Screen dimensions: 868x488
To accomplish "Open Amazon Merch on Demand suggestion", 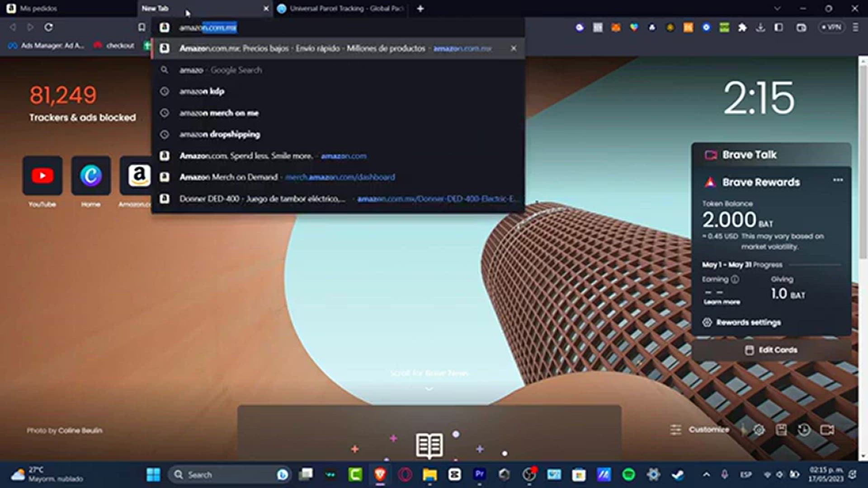I will tap(338, 177).
